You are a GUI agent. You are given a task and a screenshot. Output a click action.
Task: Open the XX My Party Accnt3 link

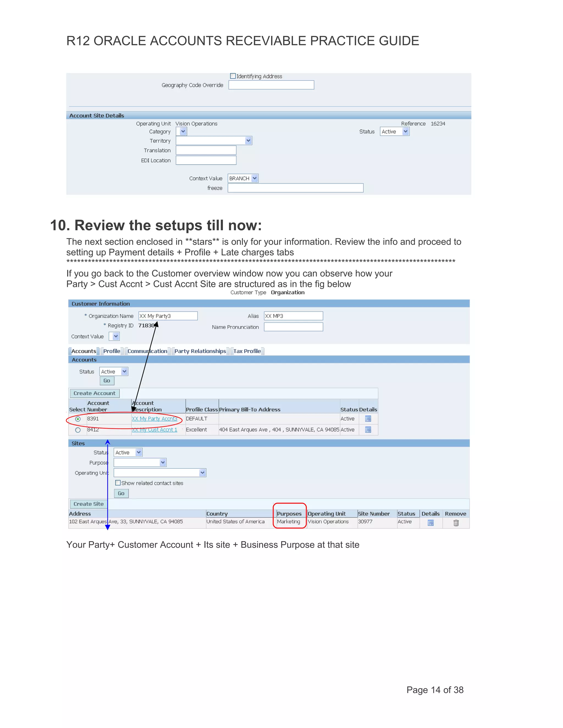(154, 419)
